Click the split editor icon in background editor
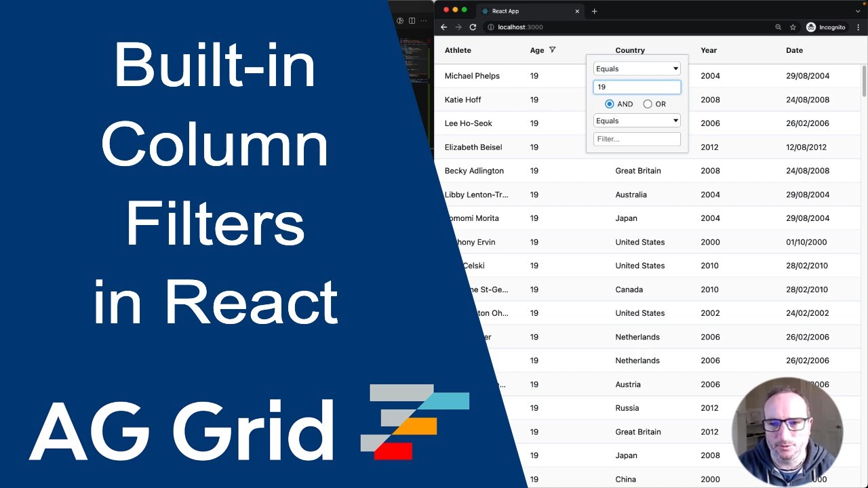868x488 pixels. tap(412, 21)
